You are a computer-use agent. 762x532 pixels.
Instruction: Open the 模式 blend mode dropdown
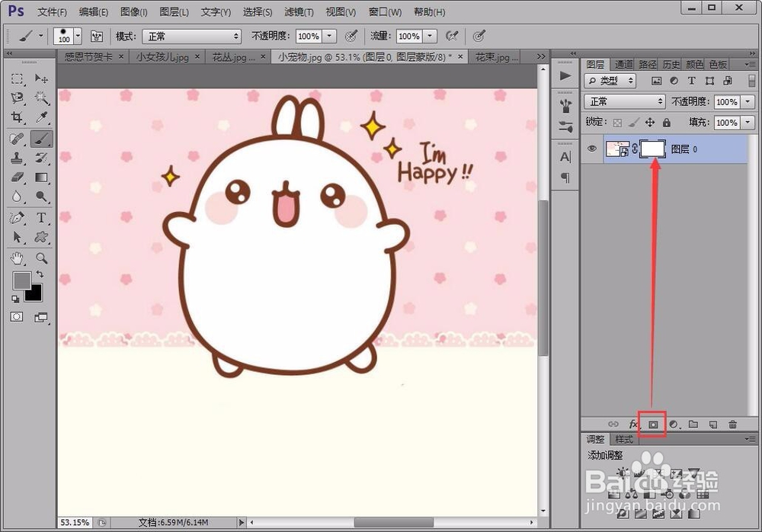191,37
